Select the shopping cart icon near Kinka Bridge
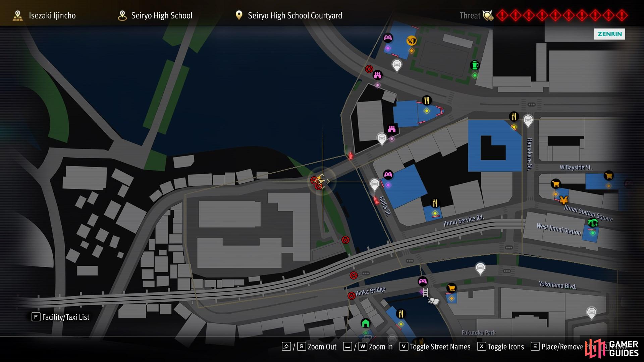This screenshot has height=362, width=644. (451, 288)
